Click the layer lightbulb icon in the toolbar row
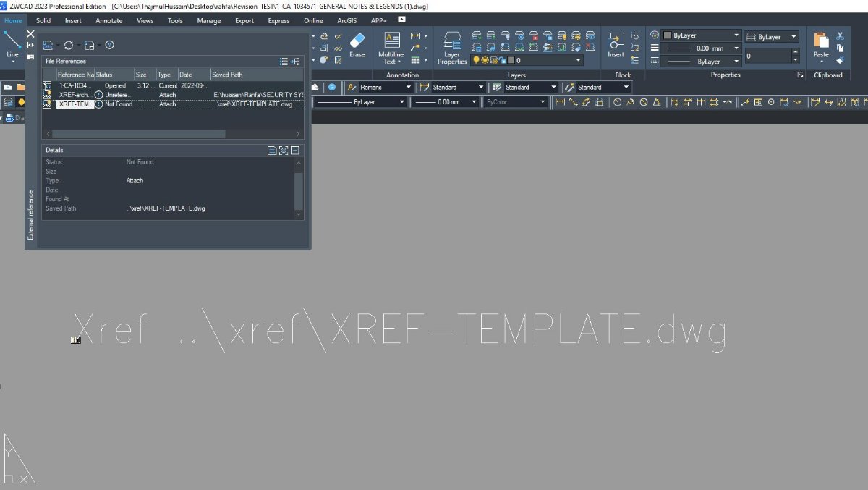 point(21,102)
